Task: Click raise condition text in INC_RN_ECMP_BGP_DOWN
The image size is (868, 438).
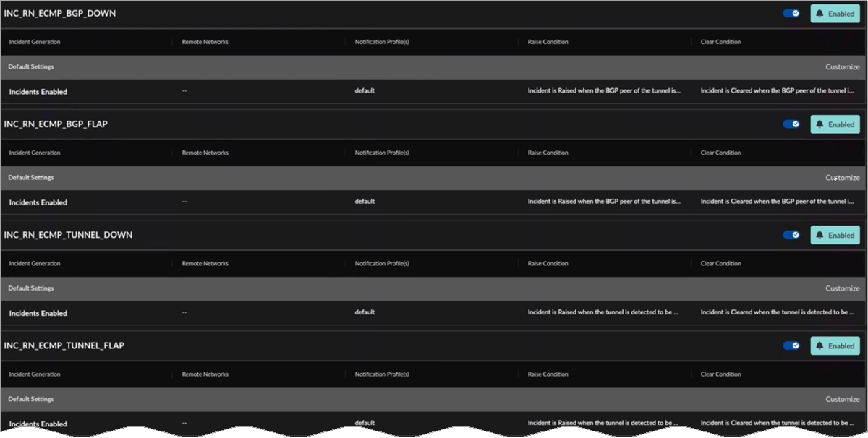Action: tap(604, 91)
